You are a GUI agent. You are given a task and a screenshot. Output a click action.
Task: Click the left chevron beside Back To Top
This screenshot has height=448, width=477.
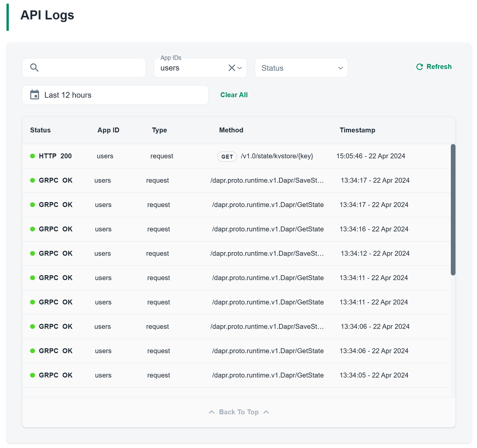pos(212,412)
